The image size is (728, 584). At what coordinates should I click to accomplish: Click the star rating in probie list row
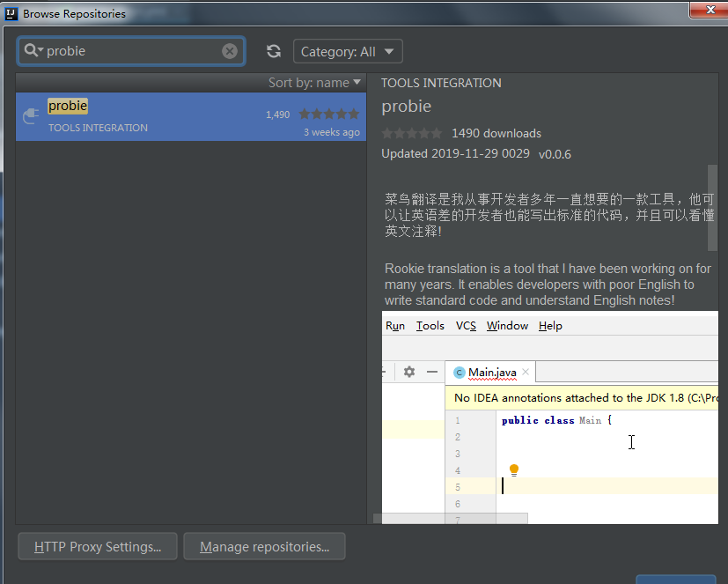point(329,114)
